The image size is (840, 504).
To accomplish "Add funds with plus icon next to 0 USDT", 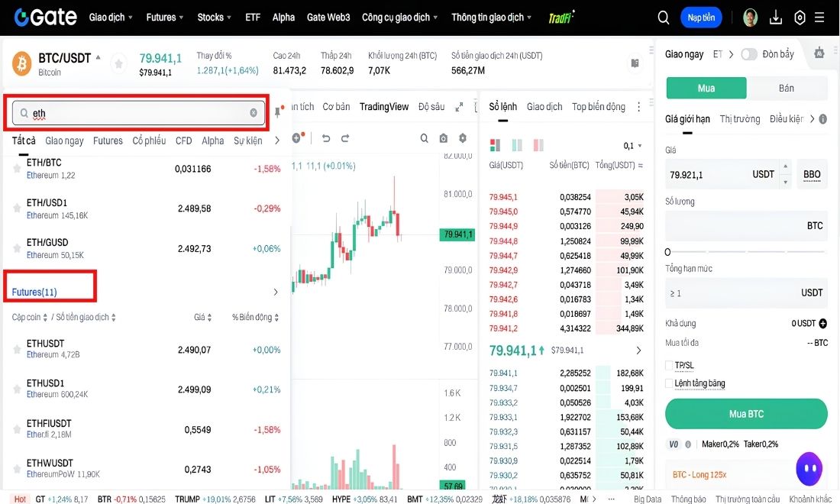I will [823, 323].
